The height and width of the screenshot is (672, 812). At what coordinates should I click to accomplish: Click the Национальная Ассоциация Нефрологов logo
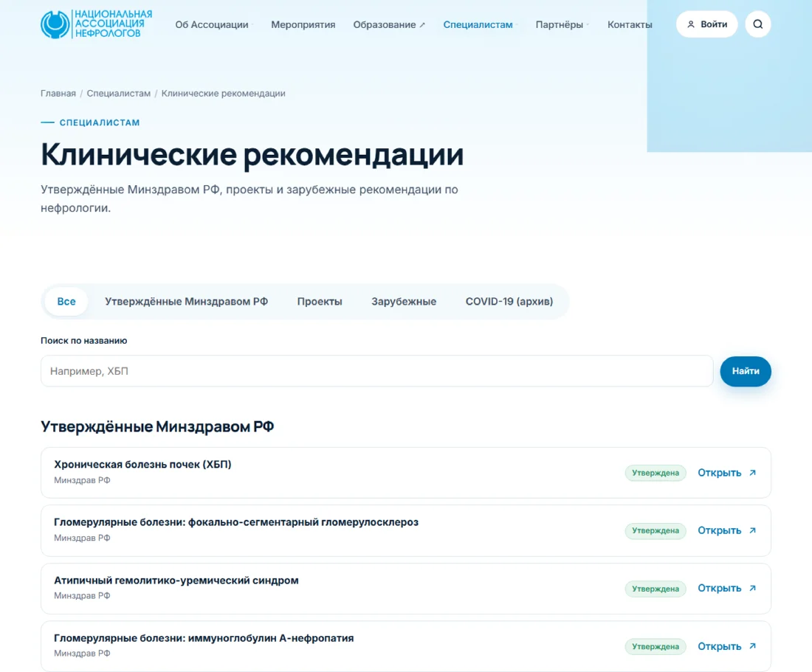pos(96,24)
